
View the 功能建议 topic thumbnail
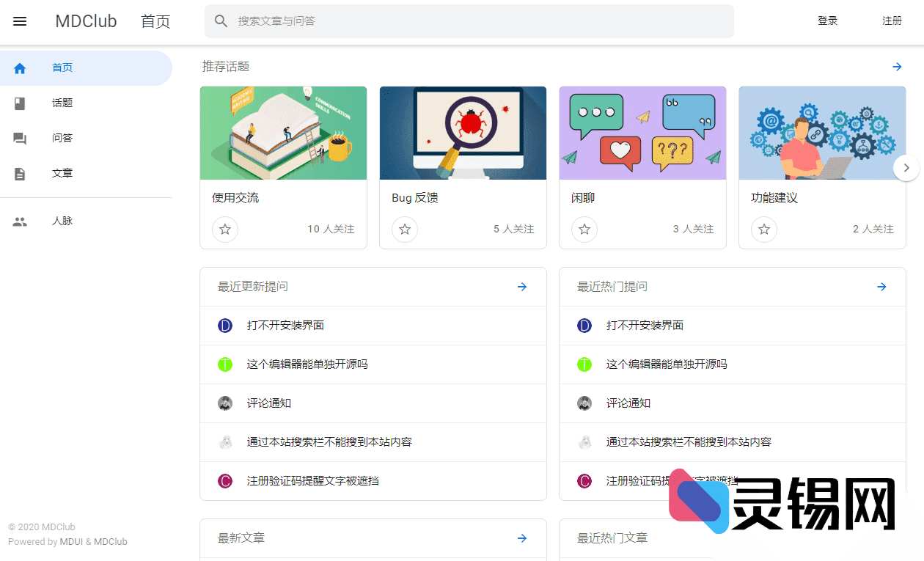[822, 133]
